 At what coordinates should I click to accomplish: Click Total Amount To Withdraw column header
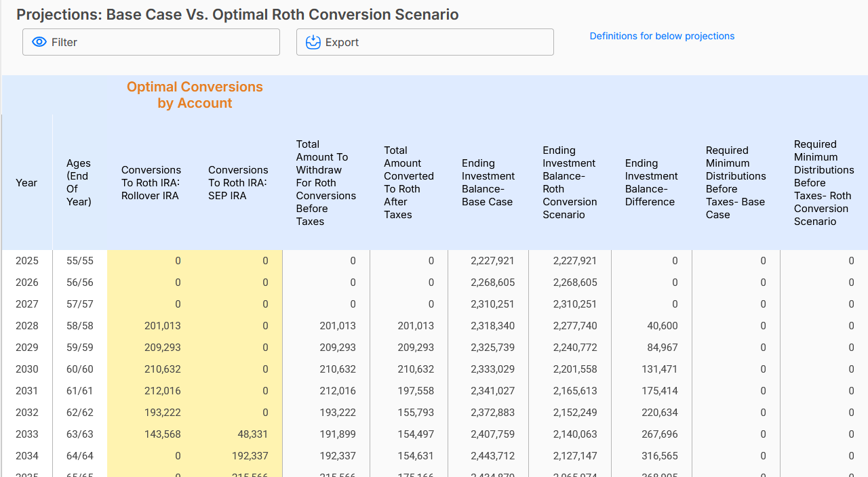tap(325, 183)
